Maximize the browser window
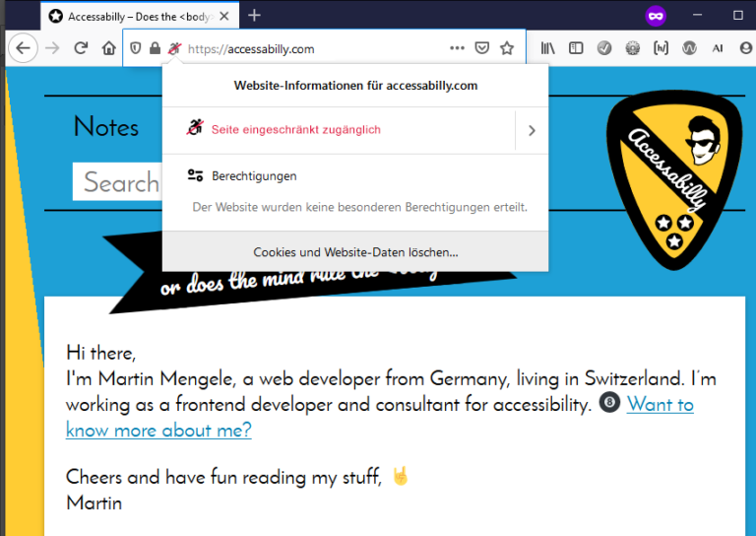The height and width of the screenshot is (536, 756). coord(737,16)
